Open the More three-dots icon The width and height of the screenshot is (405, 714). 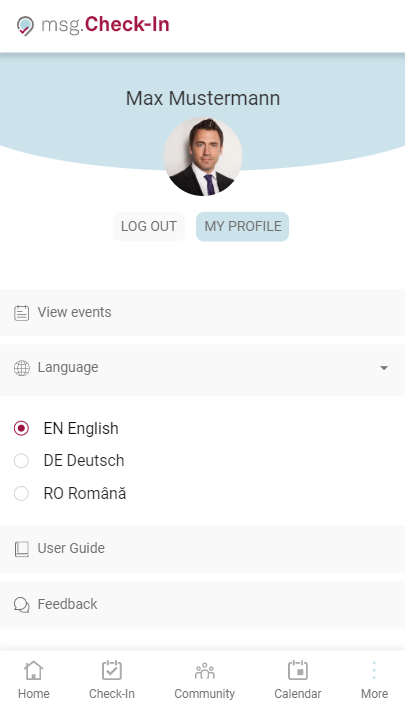tap(374, 670)
